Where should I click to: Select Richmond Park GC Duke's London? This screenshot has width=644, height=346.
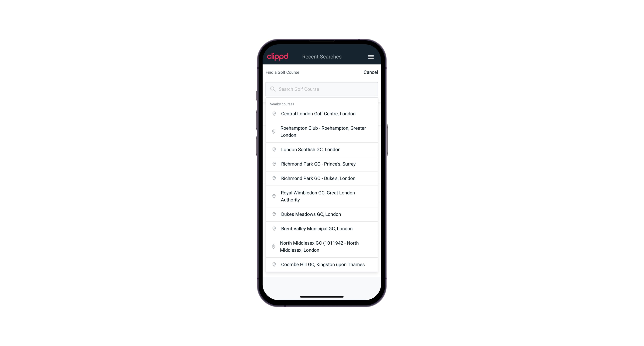[322, 178]
